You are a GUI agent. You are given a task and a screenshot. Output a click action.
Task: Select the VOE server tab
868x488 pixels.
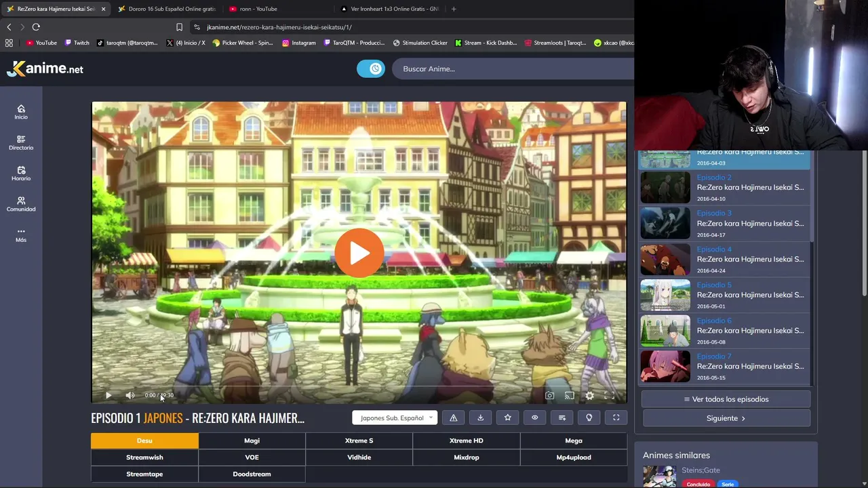(x=252, y=457)
